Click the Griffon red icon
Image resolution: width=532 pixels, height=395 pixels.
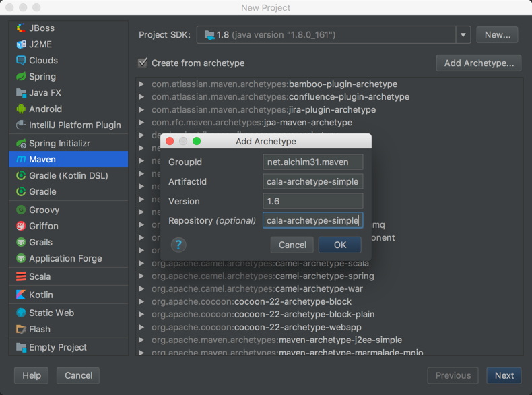(21, 226)
